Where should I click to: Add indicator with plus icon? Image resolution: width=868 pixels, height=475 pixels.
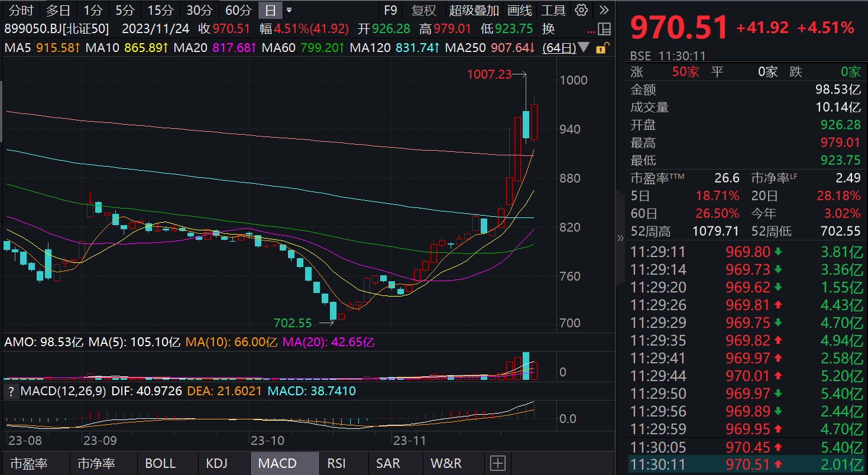click(x=498, y=464)
